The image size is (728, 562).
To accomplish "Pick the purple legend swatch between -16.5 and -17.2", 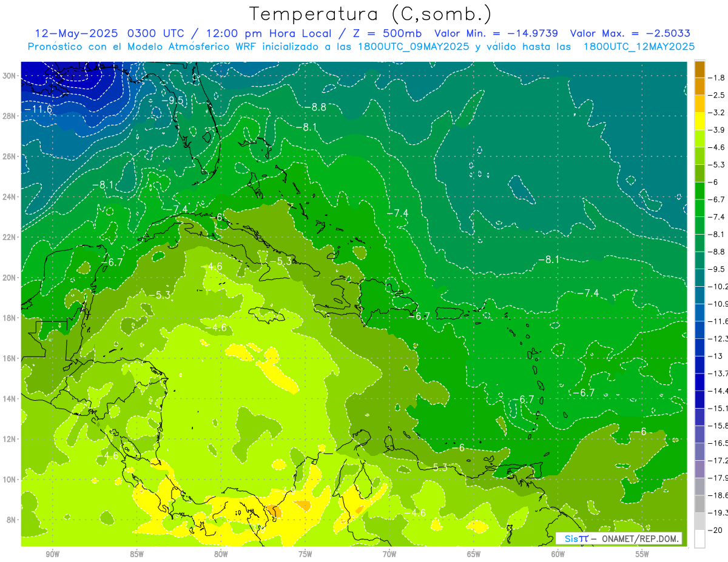I will coord(699,452).
